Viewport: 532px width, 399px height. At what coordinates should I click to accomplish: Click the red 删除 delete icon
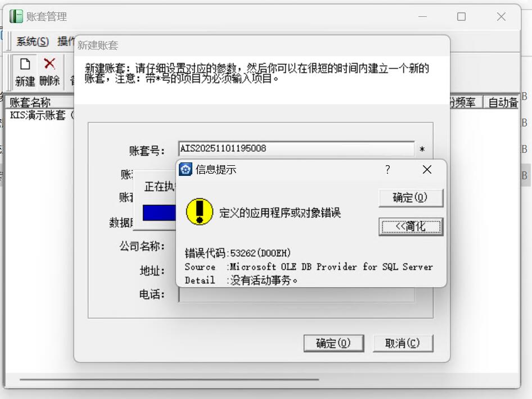pos(49,64)
